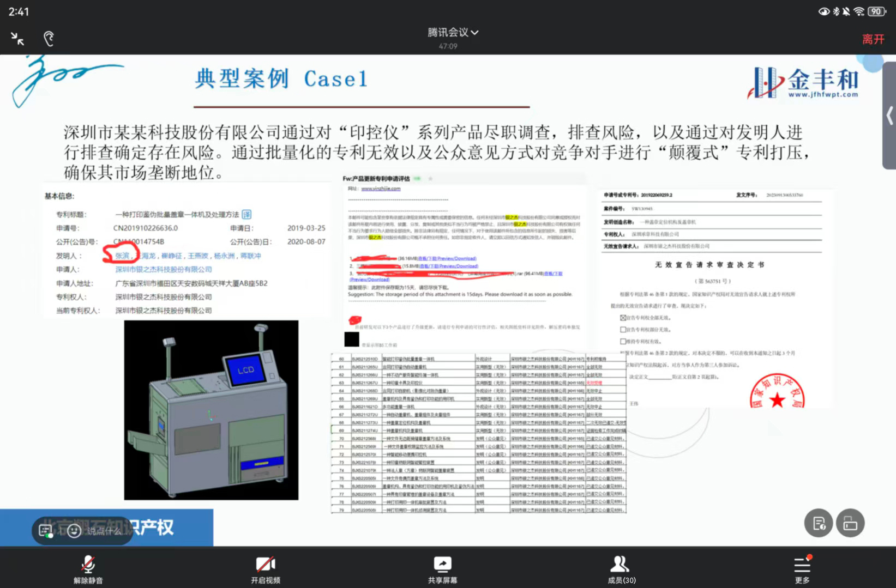Tap the LCD machine 3D model image
This screenshot has height=588, width=896.
(x=211, y=410)
